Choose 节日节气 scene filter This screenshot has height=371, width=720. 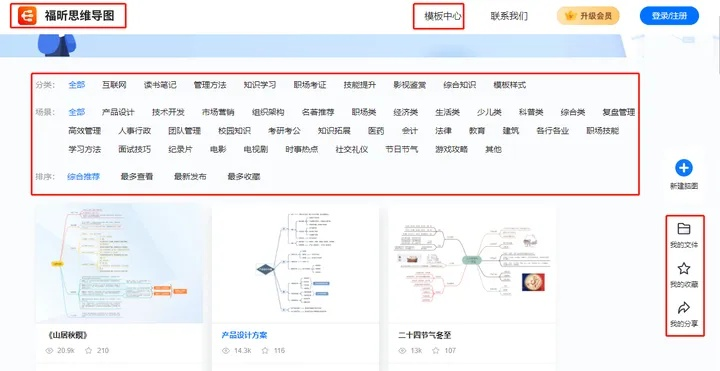point(402,149)
